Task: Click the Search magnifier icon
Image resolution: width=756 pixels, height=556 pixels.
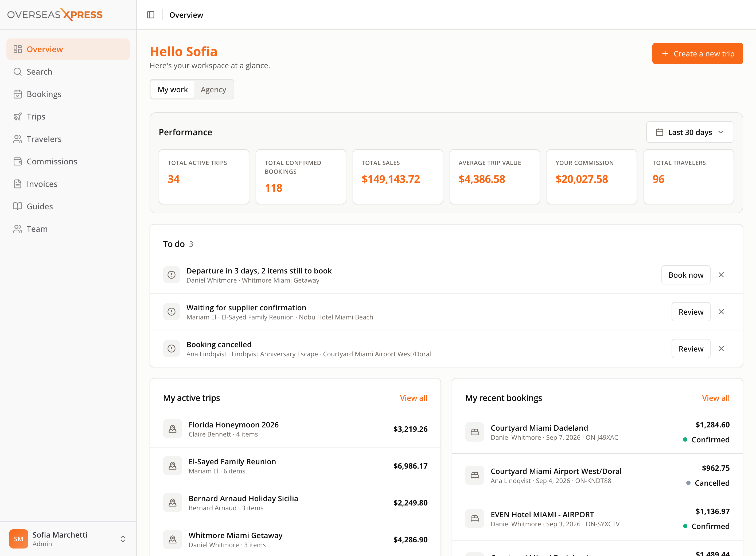Action: pos(17,72)
